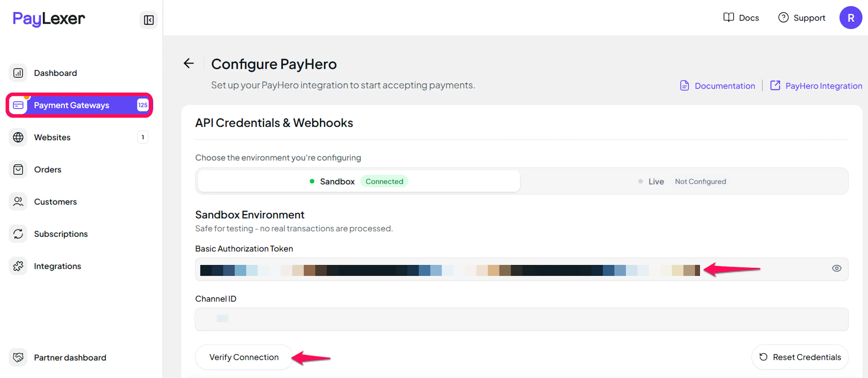Image resolution: width=868 pixels, height=378 pixels.
Task: Click 'Choose the environment you're configuring' text
Action: (278, 158)
